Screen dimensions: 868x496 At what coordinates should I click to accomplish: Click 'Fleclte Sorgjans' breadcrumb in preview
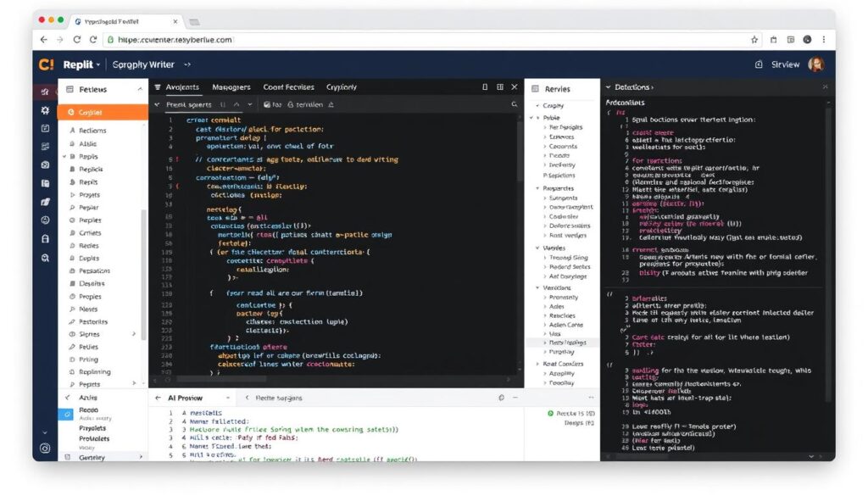point(279,398)
